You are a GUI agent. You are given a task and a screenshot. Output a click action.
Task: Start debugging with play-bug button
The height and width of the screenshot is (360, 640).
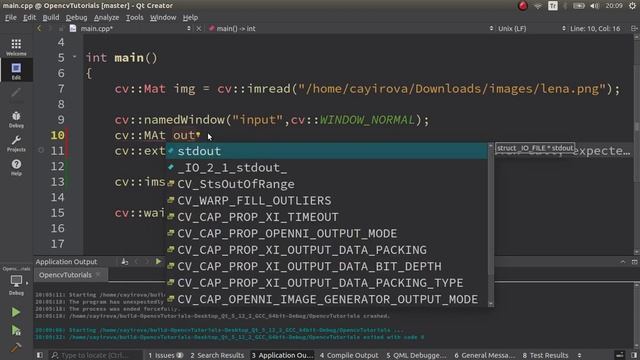(16, 330)
